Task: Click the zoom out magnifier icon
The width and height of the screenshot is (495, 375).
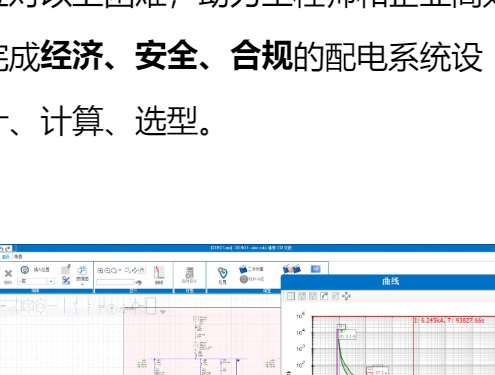Action: point(107,270)
